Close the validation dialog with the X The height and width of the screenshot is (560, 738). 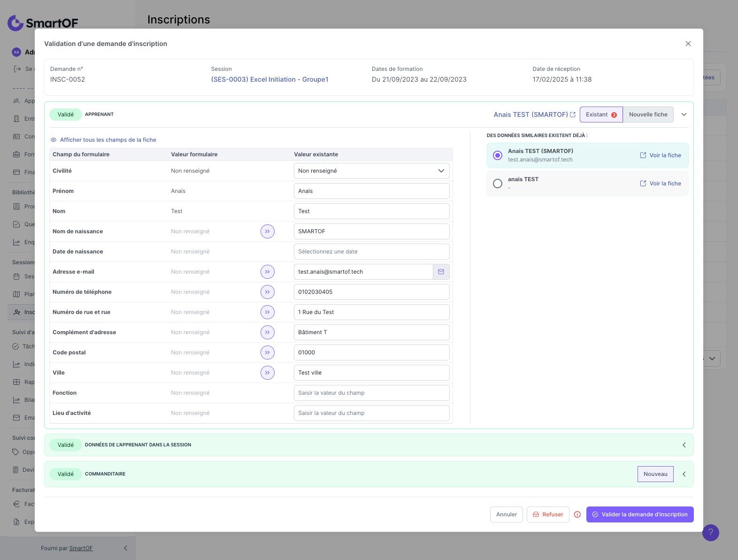pos(688,44)
